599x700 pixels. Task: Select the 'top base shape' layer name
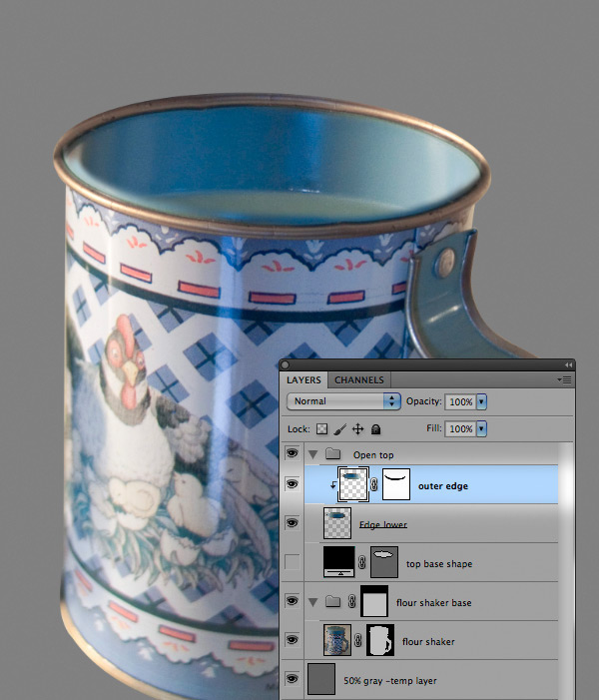click(x=439, y=564)
